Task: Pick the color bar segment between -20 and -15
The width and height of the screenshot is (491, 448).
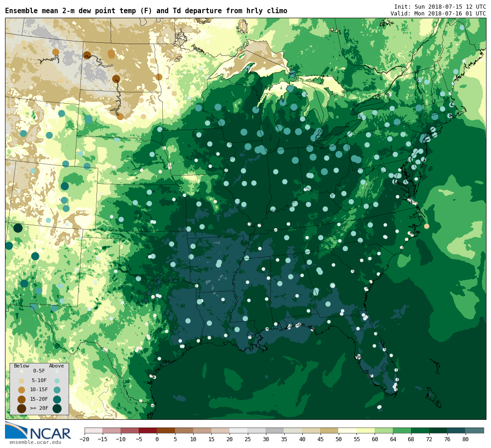Action: [x=94, y=430]
